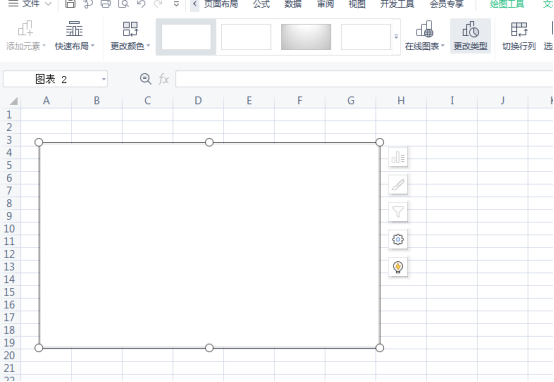Image resolution: width=554 pixels, height=382 pixels.
Task: Click the Select All corner of the sheet
Action: tap(13, 101)
